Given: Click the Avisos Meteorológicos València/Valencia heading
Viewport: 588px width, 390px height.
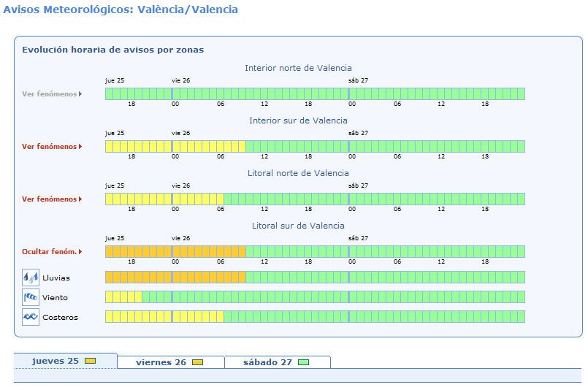Looking at the screenshot, I should [121, 9].
